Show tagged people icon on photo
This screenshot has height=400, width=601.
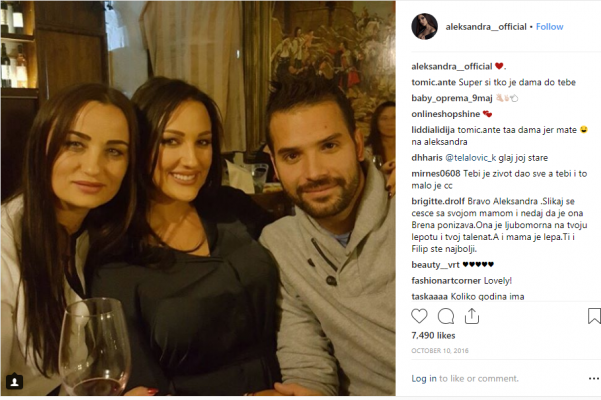click(15, 381)
